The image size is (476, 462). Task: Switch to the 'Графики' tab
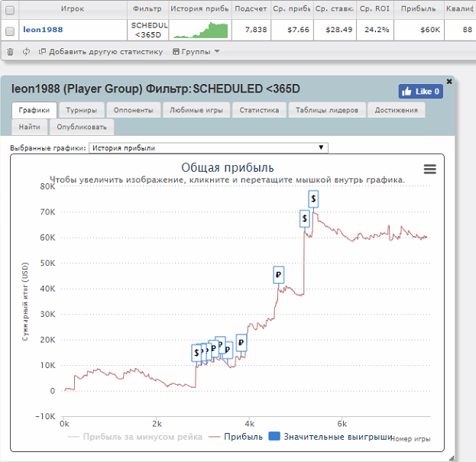34,110
